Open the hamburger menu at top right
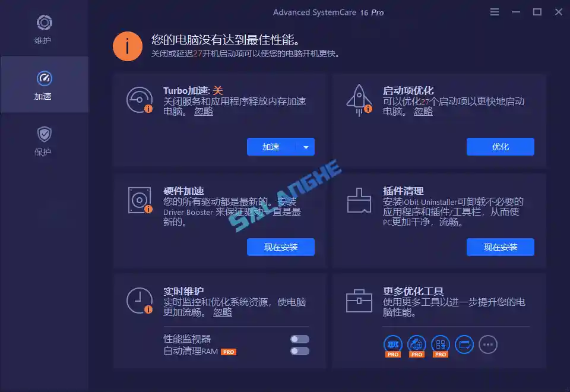 495,11
